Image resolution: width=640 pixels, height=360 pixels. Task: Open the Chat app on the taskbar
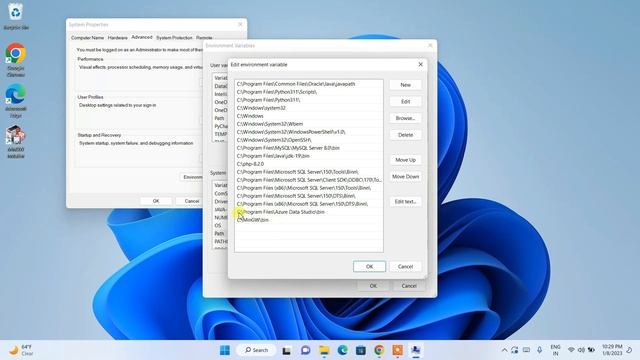point(305,350)
